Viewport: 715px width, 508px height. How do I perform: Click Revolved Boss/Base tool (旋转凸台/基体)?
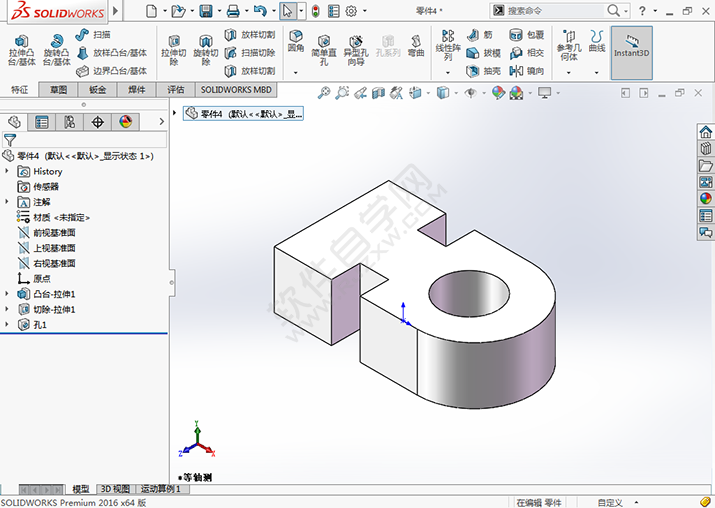click(57, 50)
